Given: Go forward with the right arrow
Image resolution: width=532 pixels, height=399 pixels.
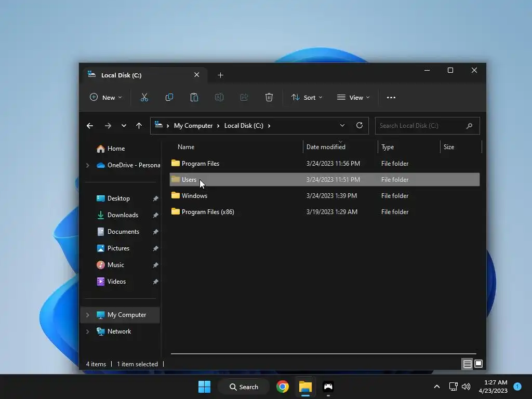Looking at the screenshot, I should pos(108,126).
